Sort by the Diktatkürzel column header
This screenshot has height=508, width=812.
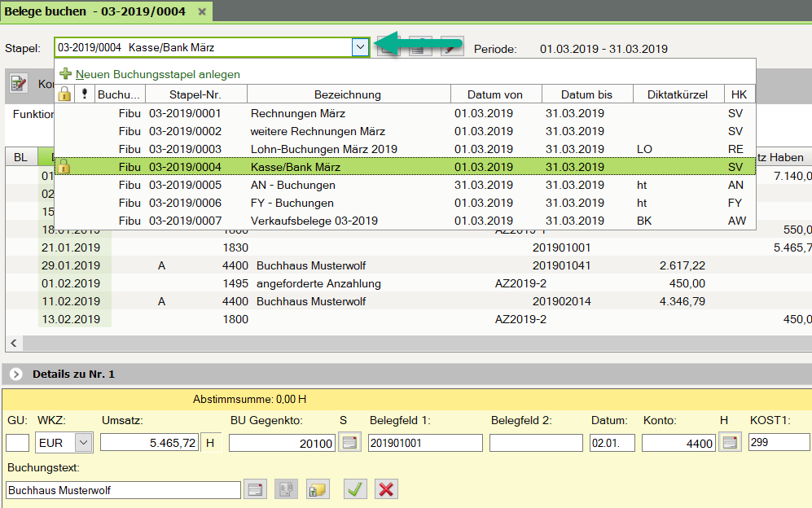678,94
